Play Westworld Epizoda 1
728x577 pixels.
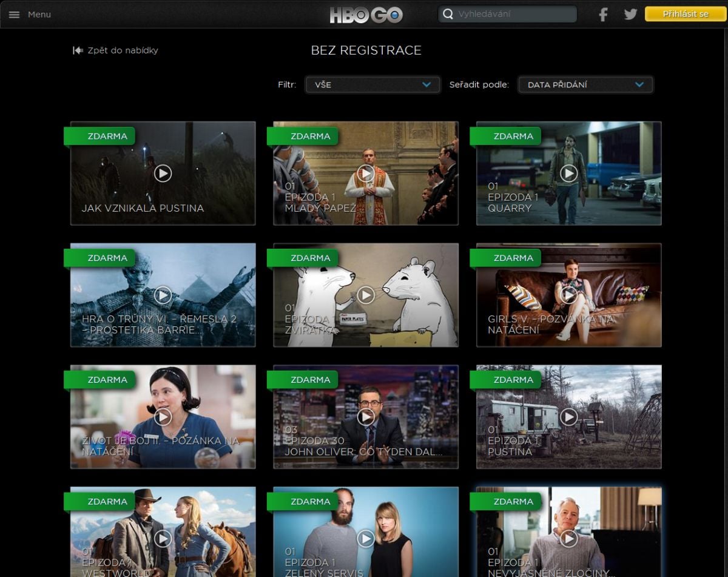point(163,539)
